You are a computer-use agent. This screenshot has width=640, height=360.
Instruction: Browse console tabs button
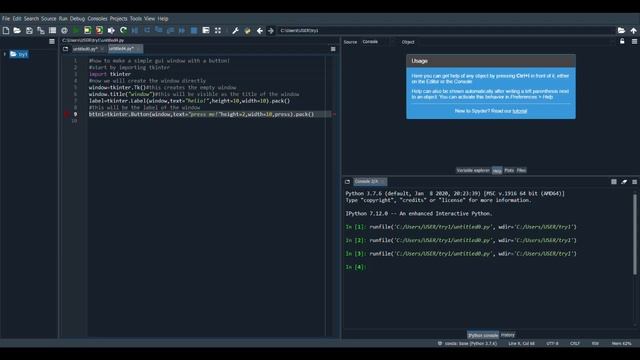pyautogui.click(x=347, y=182)
